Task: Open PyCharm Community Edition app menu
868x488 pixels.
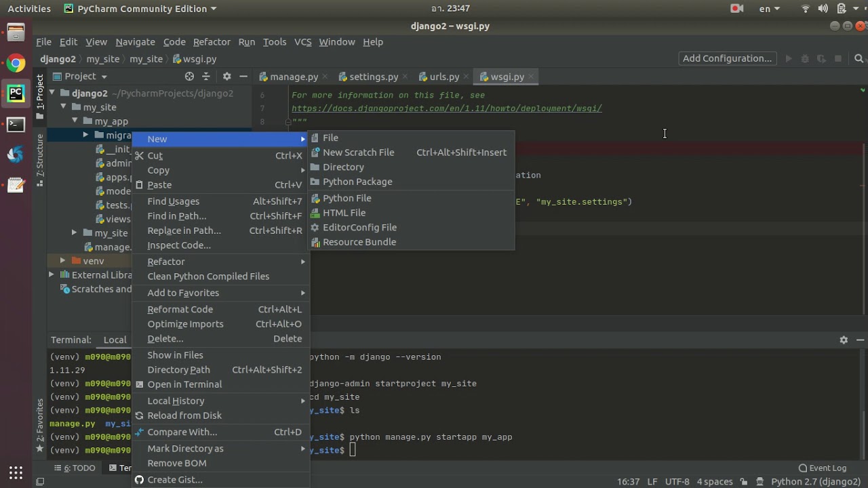Action: coord(140,9)
